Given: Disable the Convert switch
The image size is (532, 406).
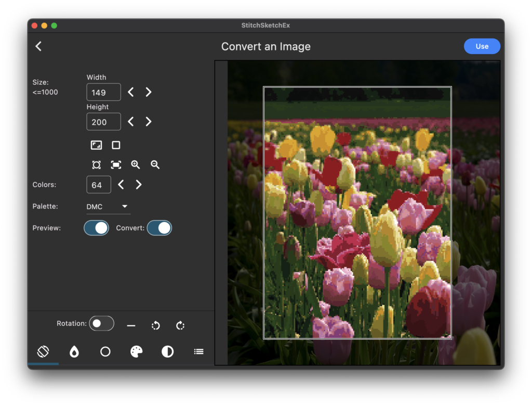Looking at the screenshot, I should pos(159,228).
